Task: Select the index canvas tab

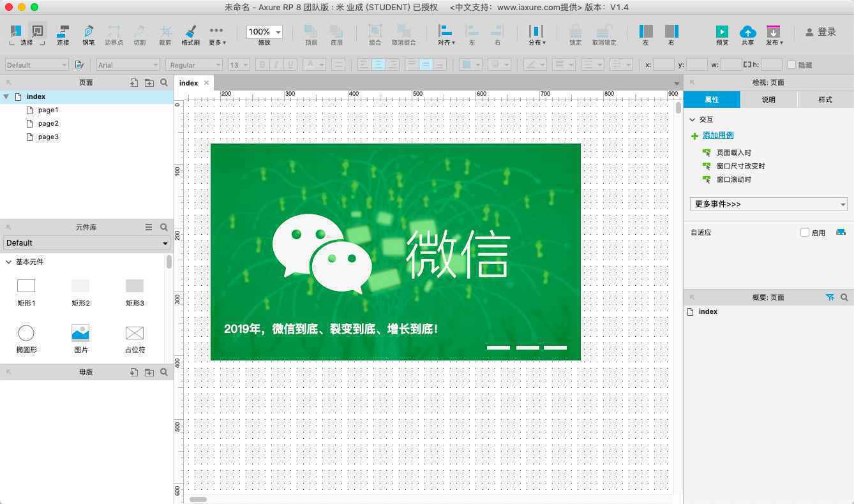Action: 188,83
